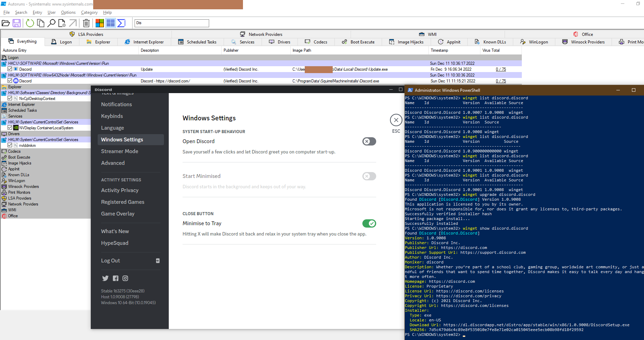
Task: Toggle Hide Windows Entries blue-squares icon
Action: [x=110, y=23]
